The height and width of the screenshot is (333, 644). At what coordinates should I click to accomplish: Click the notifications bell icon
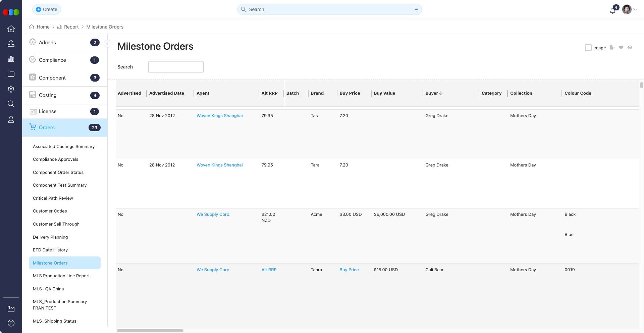point(612,10)
